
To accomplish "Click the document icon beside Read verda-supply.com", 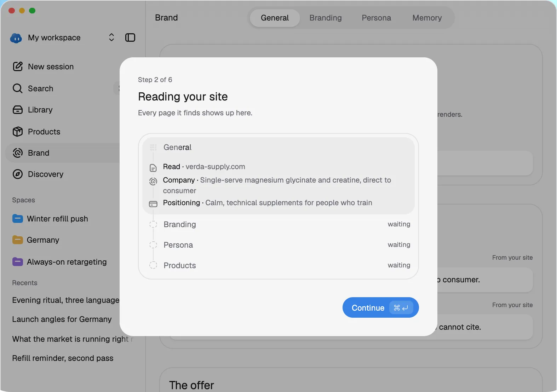I will pos(153,168).
